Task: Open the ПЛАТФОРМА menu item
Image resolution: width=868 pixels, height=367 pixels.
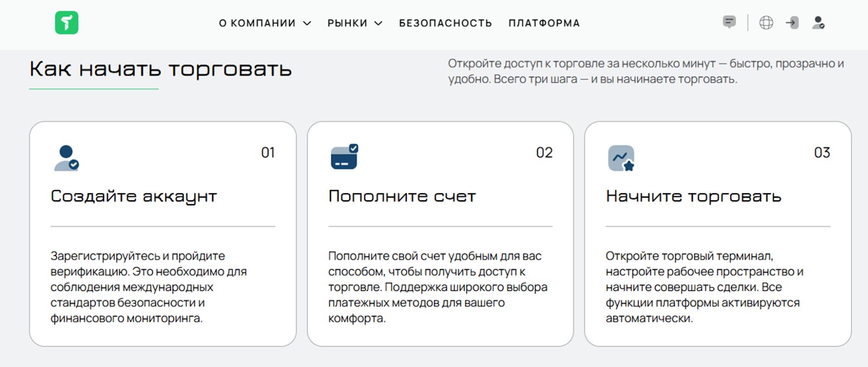Action: pyautogui.click(x=544, y=23)
